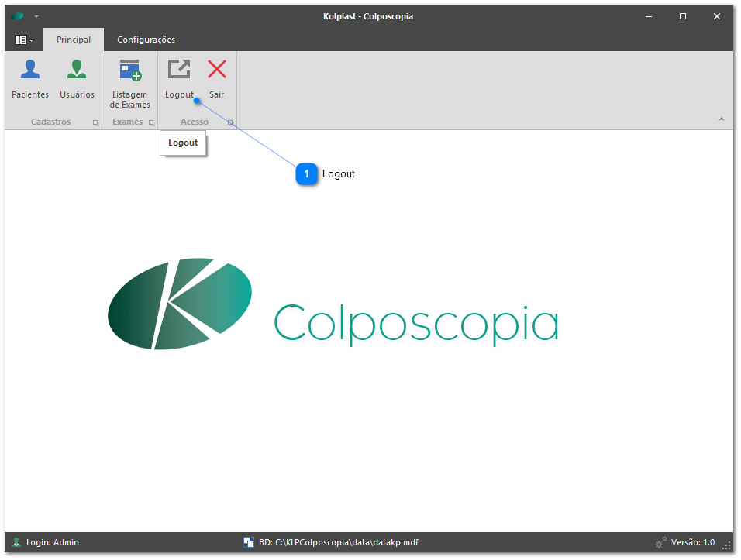Click the green user icon beside Login: Admin

pyautogui.click(x=16, y=542)
